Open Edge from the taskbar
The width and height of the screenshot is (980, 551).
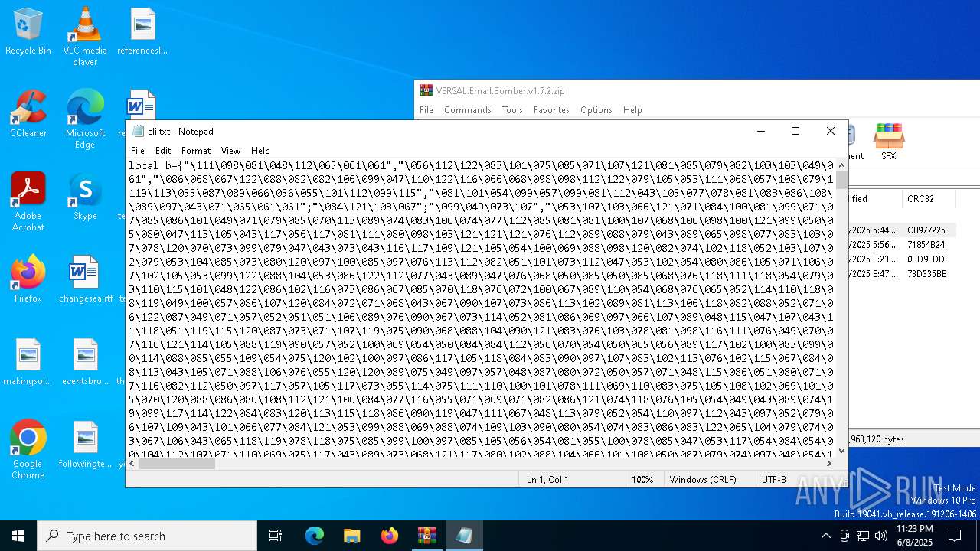point(315,536)
